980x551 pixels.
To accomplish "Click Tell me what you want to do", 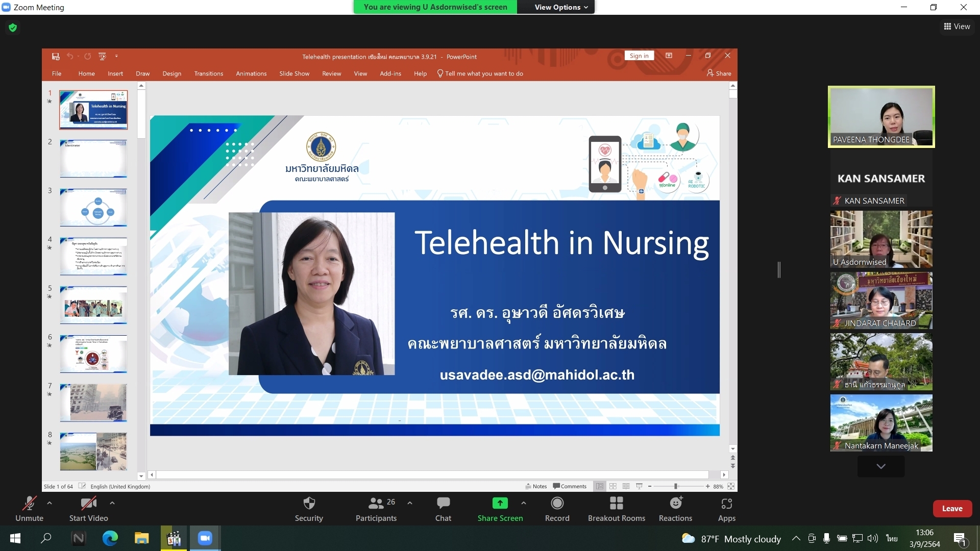I will coord(480,73).
